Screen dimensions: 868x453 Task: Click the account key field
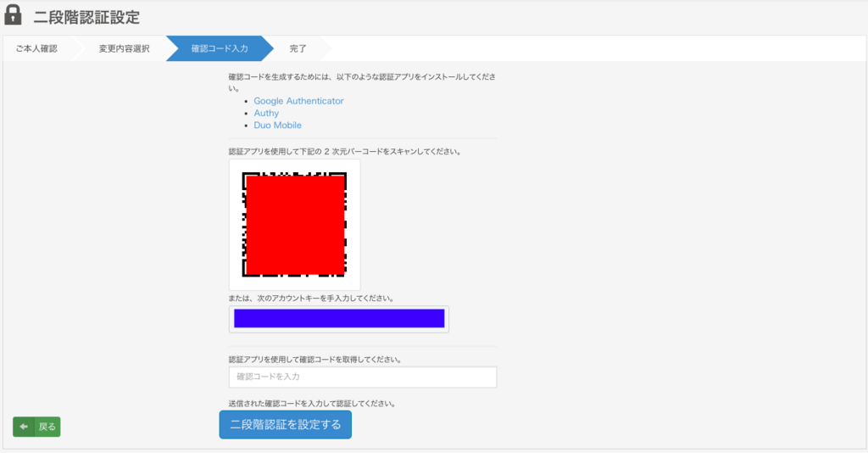pos(339,319)
